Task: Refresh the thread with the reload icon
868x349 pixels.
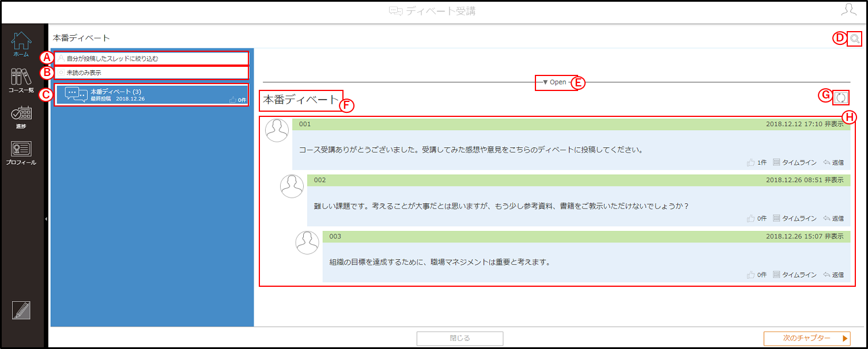Action: (x=840, y=98)
